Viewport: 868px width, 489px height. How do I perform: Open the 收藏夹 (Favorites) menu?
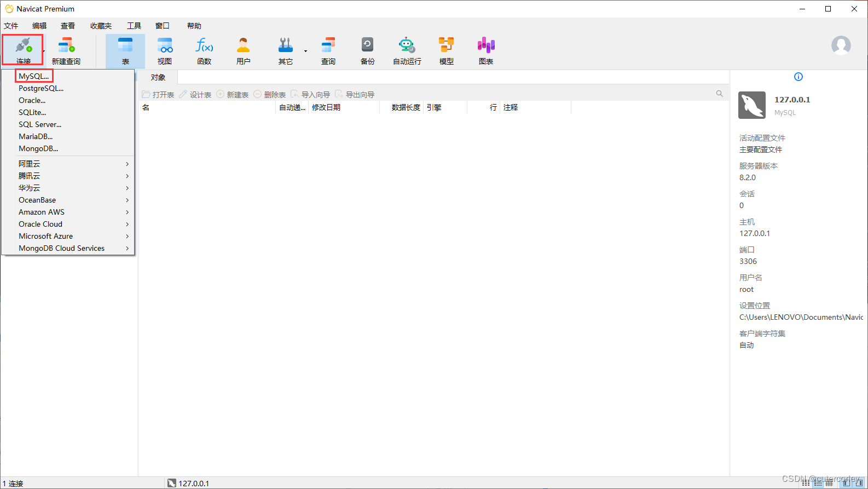coord(101,26)
